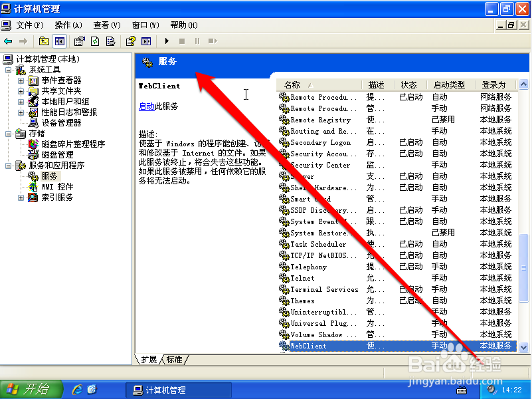This screenshot has height=399, width=532.
Task: Open the 操作(A) menu
Action: click(68, 25)
